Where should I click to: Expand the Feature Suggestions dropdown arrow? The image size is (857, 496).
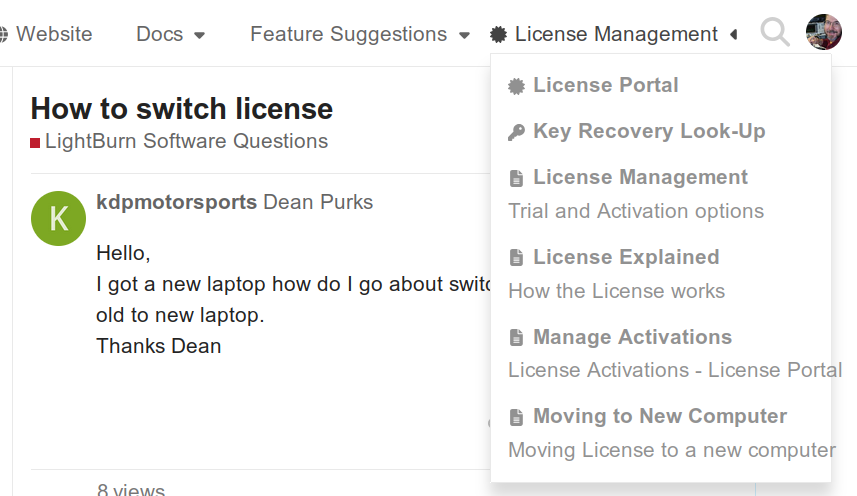point(465,36)
